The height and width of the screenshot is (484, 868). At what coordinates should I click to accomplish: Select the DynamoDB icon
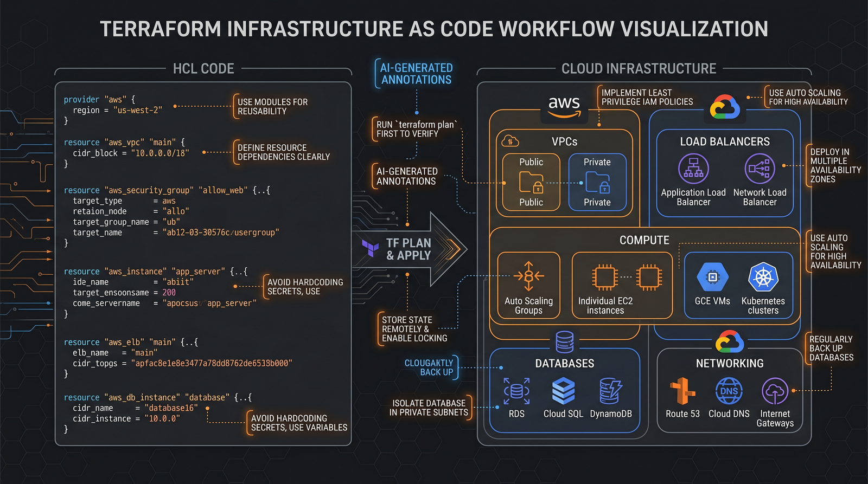(610, 391)
